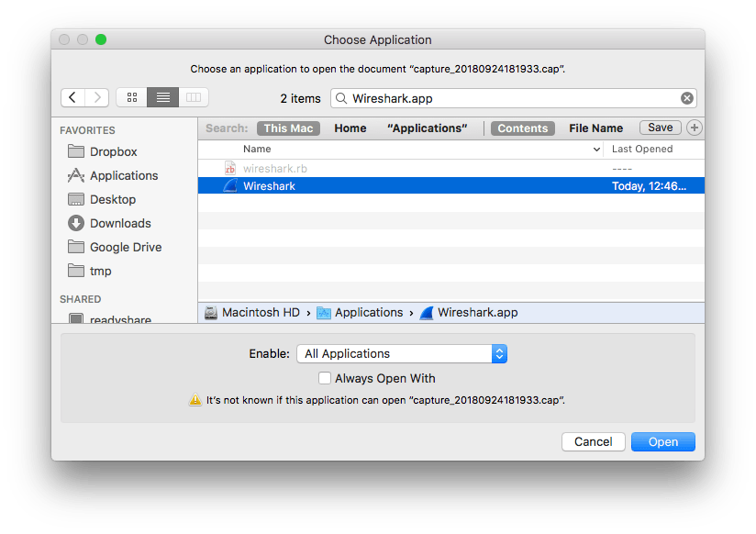This screenshot has width=756, height=534.
Task: Switch to icon view mode
Action: pyautogui.click(x=132, y=97)
